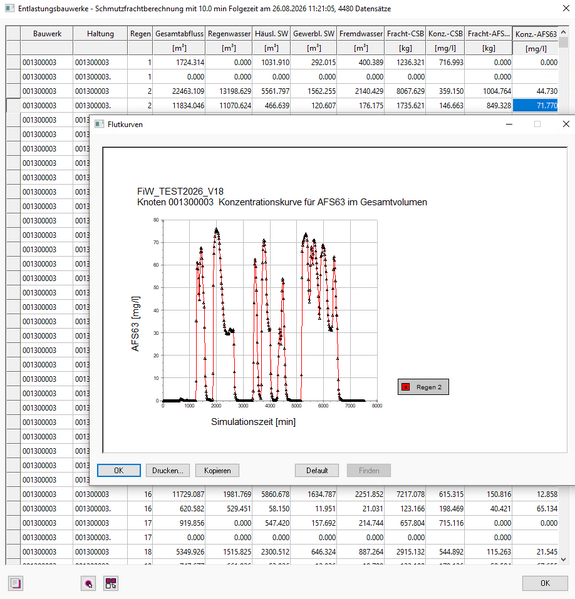Click the Fracht-AFS cell 1004.764
575x599 pixels.
tap(489, 91)
